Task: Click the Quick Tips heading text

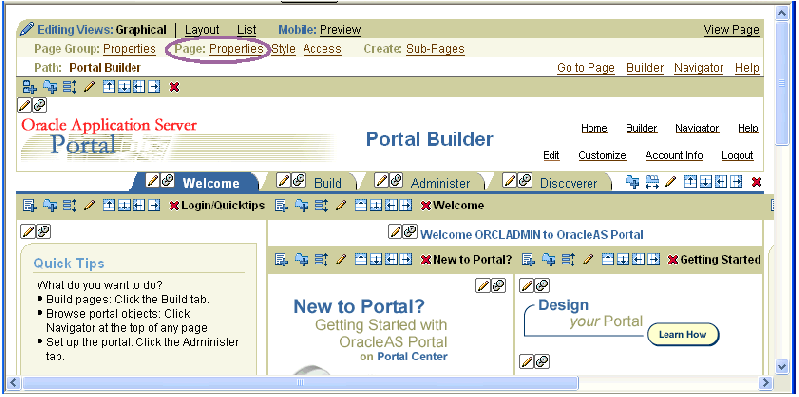Action: (69, 263)
